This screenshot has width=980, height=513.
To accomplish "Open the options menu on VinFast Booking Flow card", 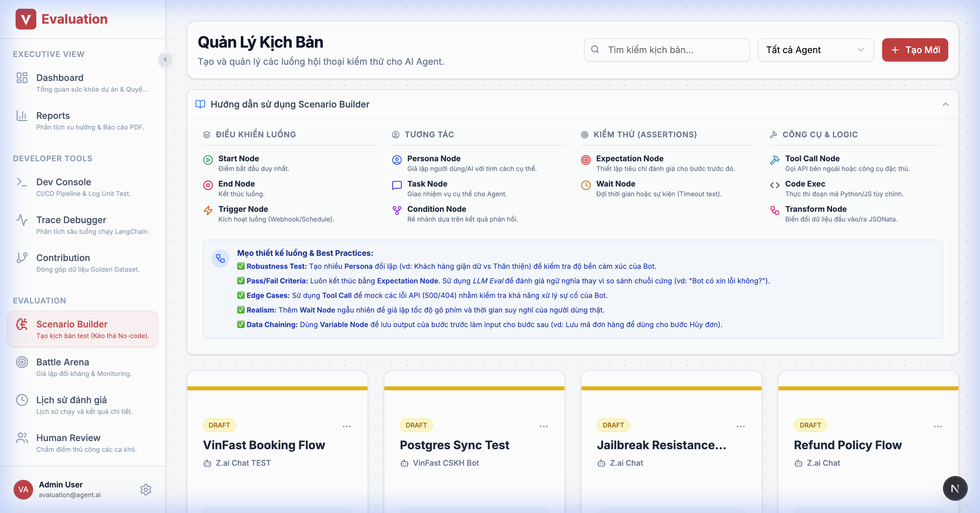I will click(x=346, y=426).
